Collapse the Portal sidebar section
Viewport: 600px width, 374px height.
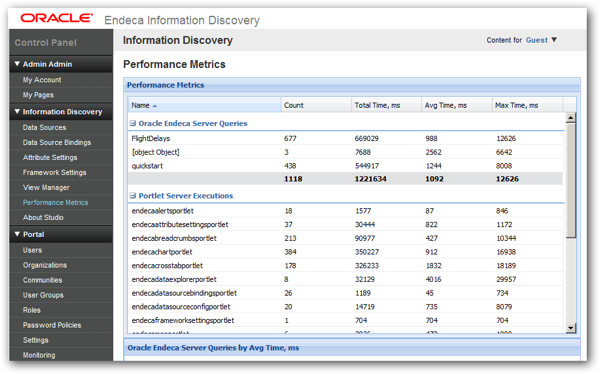tap(17, 234)
